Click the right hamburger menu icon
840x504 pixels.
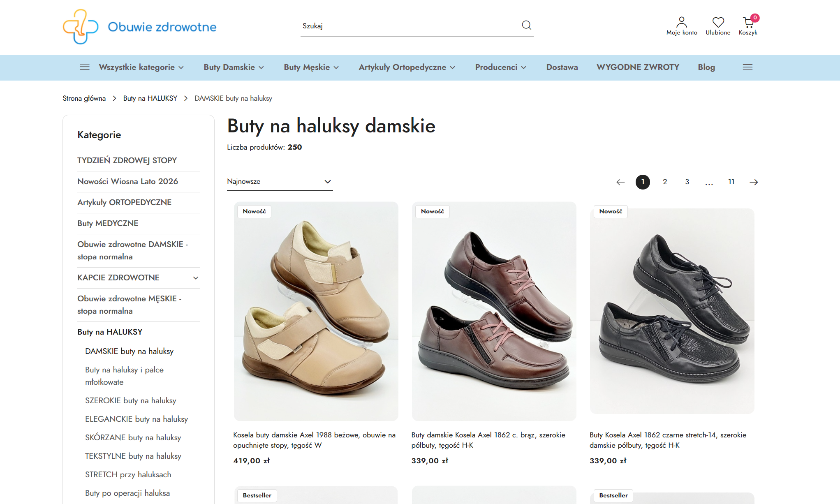pos(747,67)
